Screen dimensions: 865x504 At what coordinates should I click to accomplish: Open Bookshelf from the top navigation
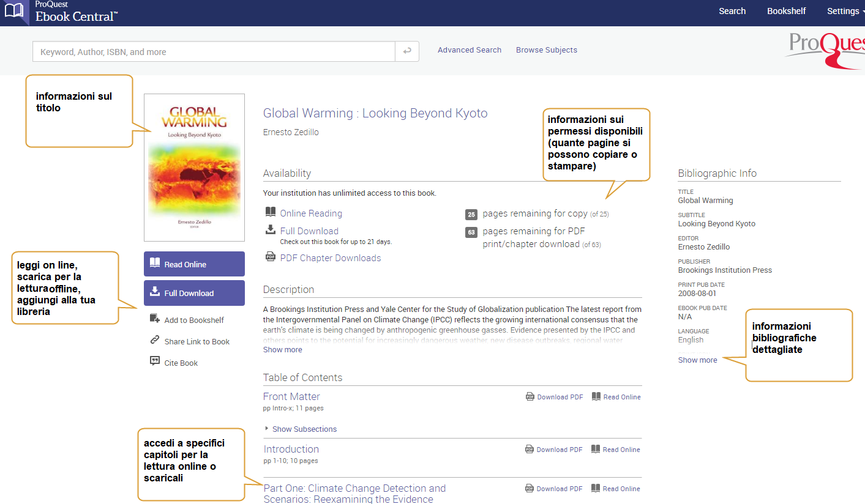(786, 11)
